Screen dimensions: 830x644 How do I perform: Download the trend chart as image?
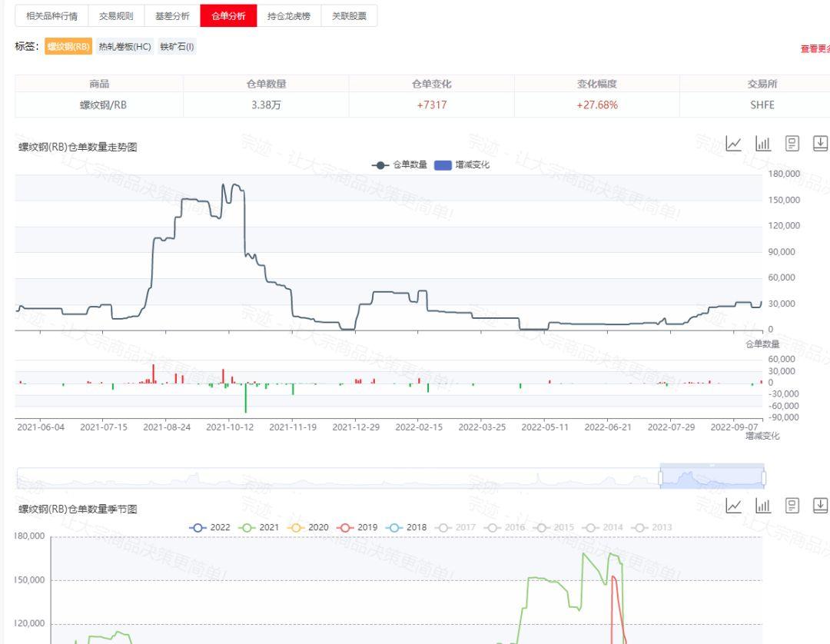(x=820, y=144)
